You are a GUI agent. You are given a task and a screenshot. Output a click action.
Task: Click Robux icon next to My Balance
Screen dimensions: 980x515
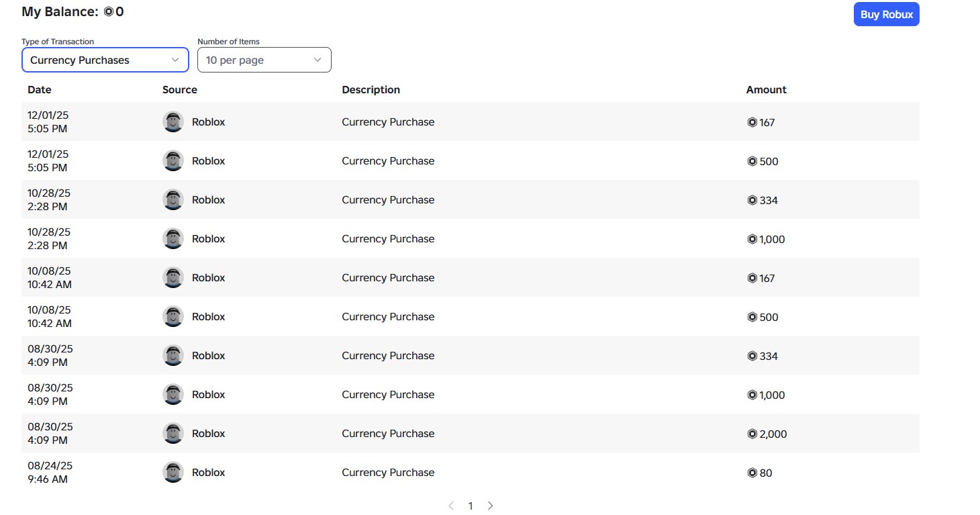(x=109, y=11)
